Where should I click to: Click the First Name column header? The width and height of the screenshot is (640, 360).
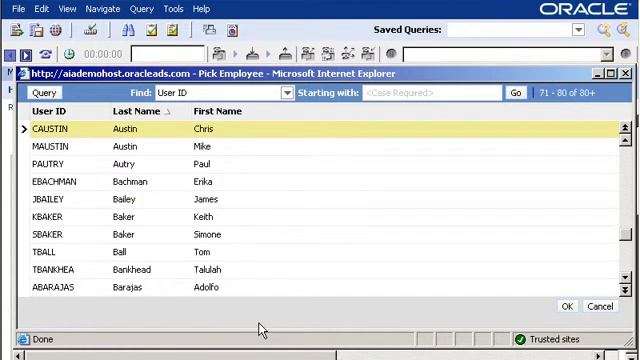218,111
